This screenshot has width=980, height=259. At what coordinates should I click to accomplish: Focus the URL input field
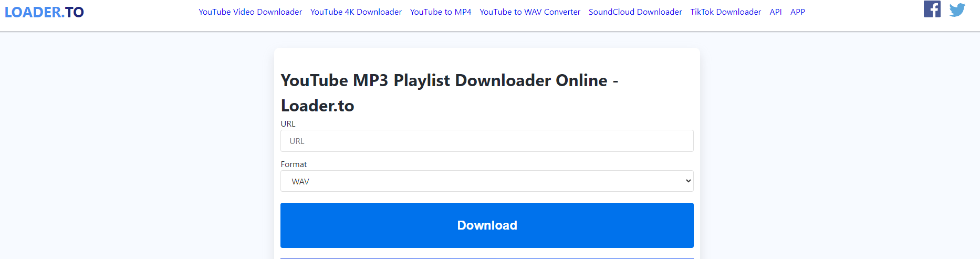tap(487, 141)
